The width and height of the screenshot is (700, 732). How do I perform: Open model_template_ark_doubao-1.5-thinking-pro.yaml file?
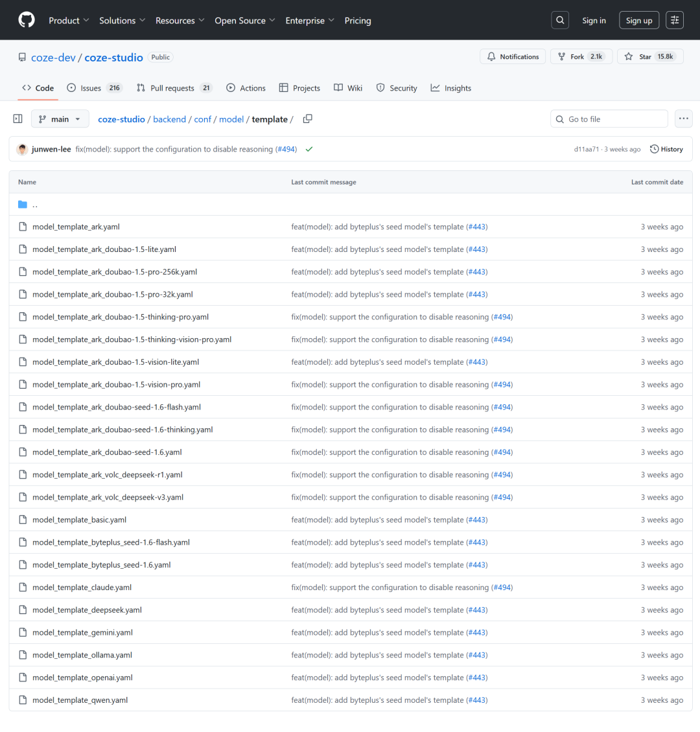pyautogui.click(x=121, y=317)
